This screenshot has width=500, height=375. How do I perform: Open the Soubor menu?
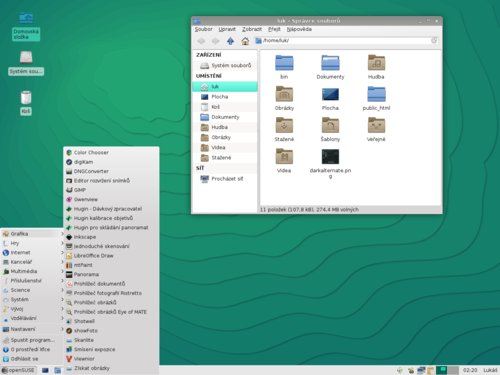pyautogui.click(x=203, y=29)
